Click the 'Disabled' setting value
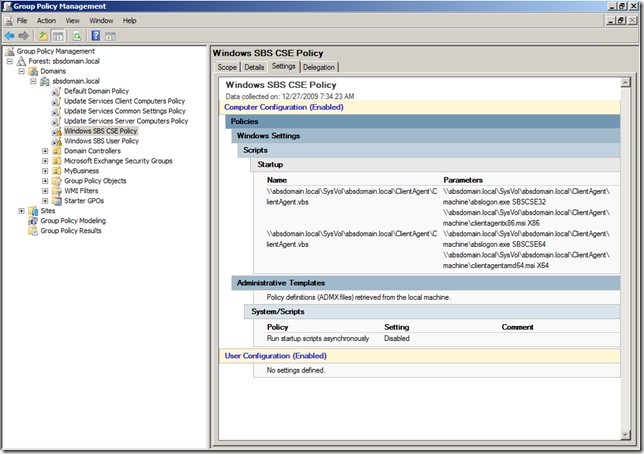 397,339
